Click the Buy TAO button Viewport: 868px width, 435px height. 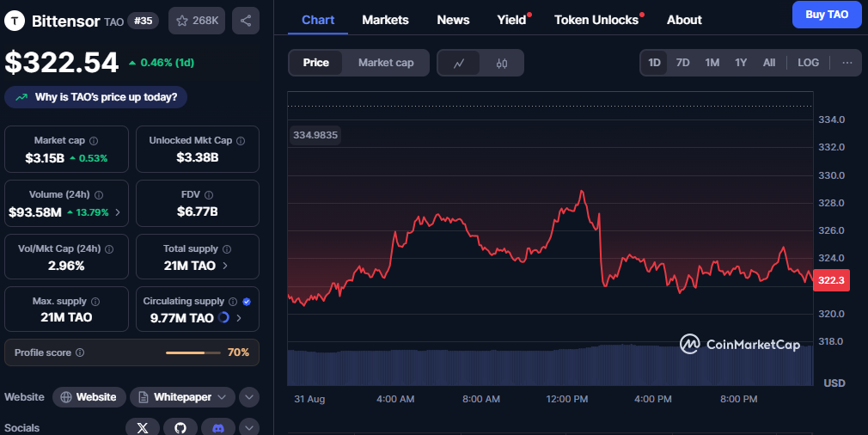(x=827, y=15)
